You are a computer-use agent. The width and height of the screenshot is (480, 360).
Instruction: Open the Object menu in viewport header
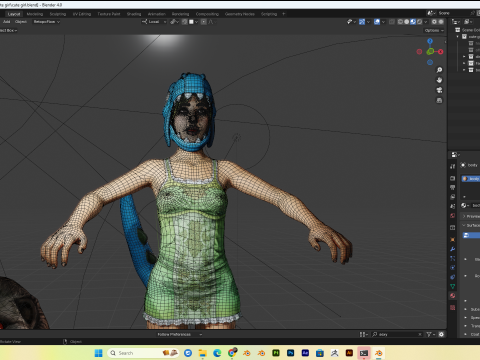21,22
